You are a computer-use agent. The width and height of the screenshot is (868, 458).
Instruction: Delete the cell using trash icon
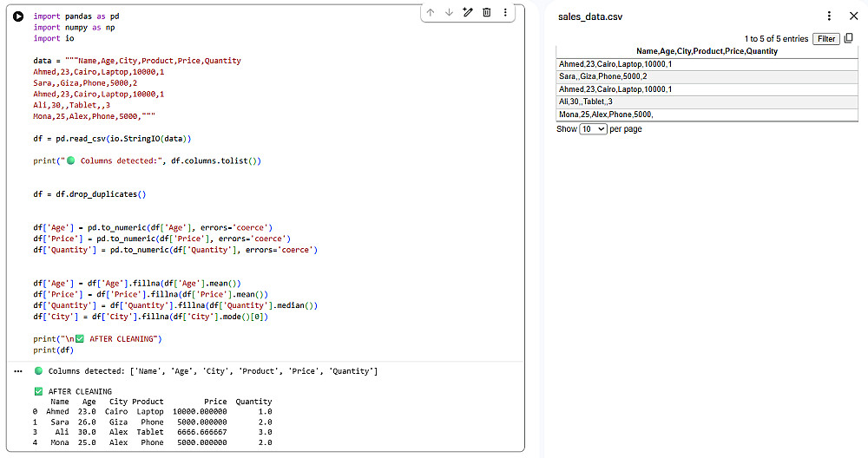(487, 12)
